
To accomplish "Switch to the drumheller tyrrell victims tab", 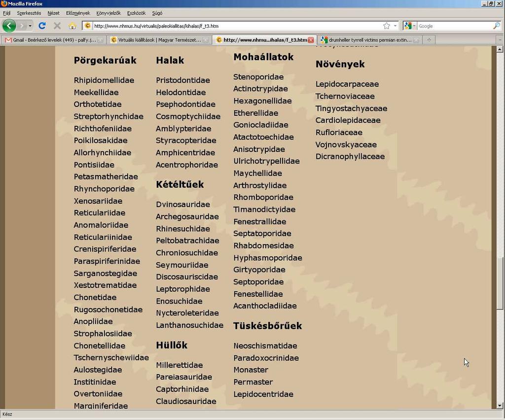I will tap(369, 40).
